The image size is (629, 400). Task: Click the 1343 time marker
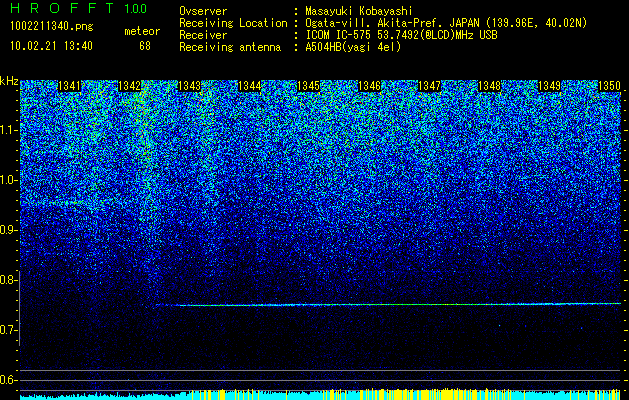pyautogui.click(x=189, y=86)
